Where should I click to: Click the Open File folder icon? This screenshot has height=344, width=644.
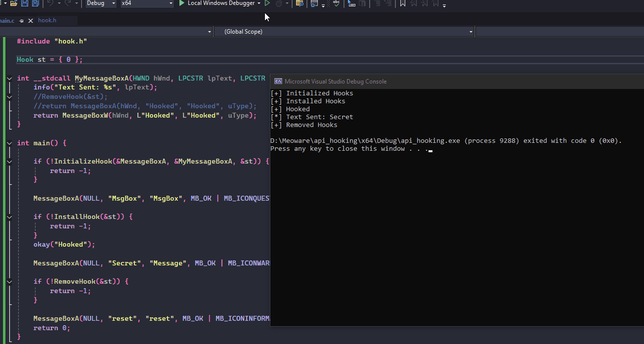point(14,3)
